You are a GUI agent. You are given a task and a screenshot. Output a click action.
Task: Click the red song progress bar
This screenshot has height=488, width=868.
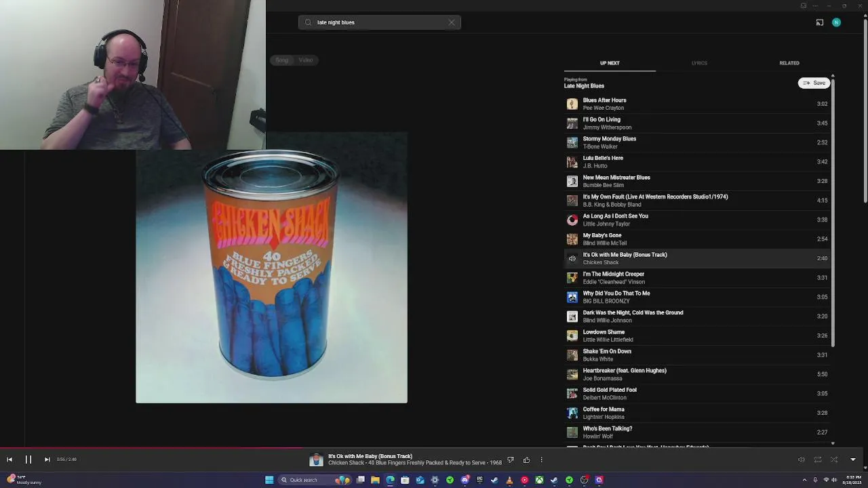pyautogui.click(x=151, y=447)
